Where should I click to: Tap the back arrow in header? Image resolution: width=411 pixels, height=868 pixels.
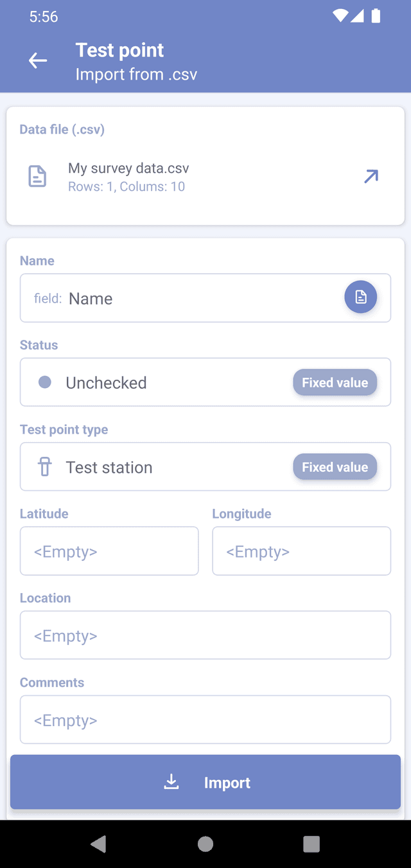click(38, 61)
